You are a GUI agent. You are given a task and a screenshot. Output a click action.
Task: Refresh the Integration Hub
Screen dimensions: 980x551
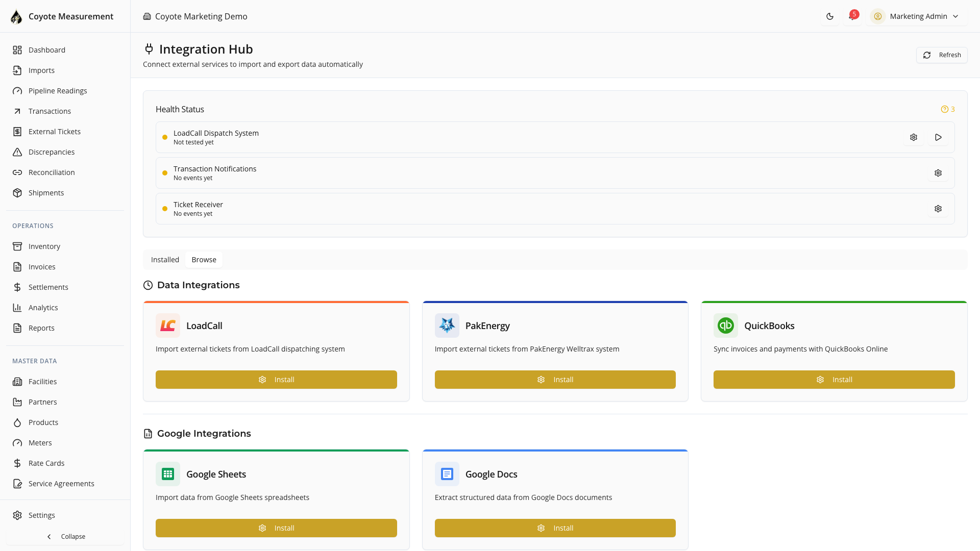click(x=942, y=55)
